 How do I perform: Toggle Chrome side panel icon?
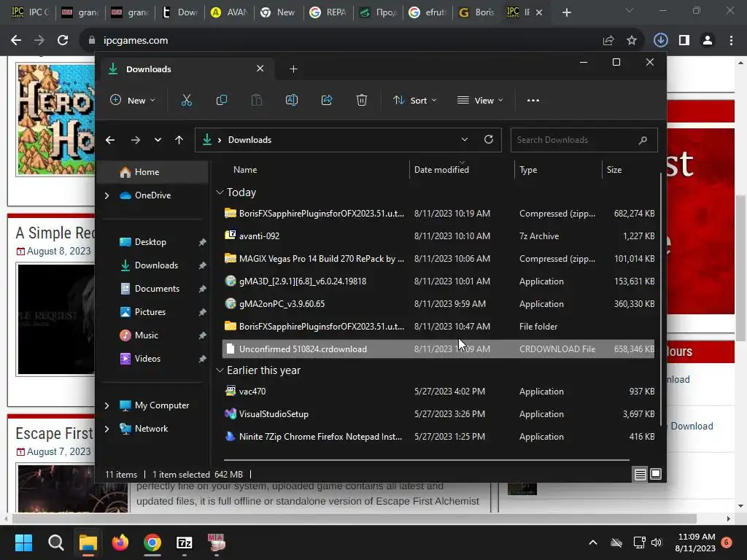[684, 41]
